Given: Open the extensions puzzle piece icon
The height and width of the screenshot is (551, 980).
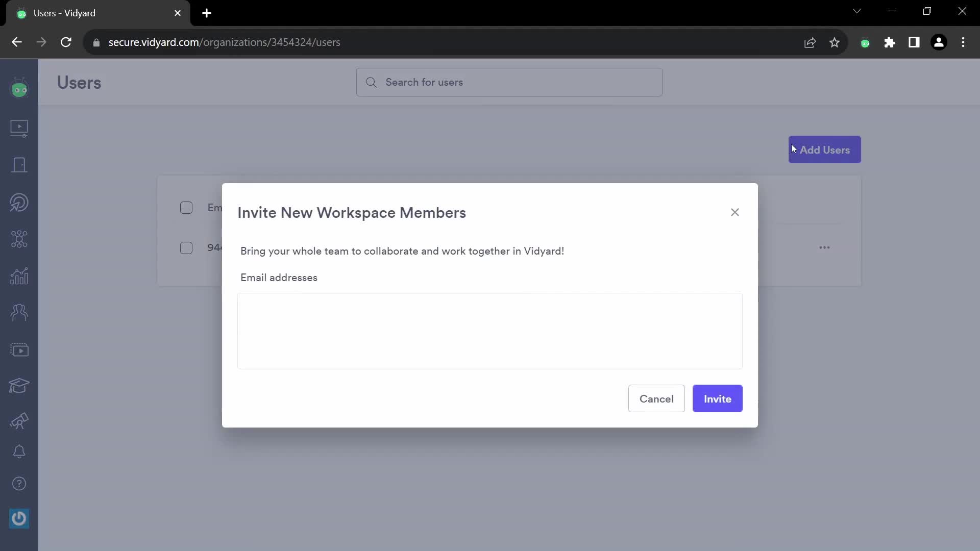Looking at the screenshot, I should 890,42.
